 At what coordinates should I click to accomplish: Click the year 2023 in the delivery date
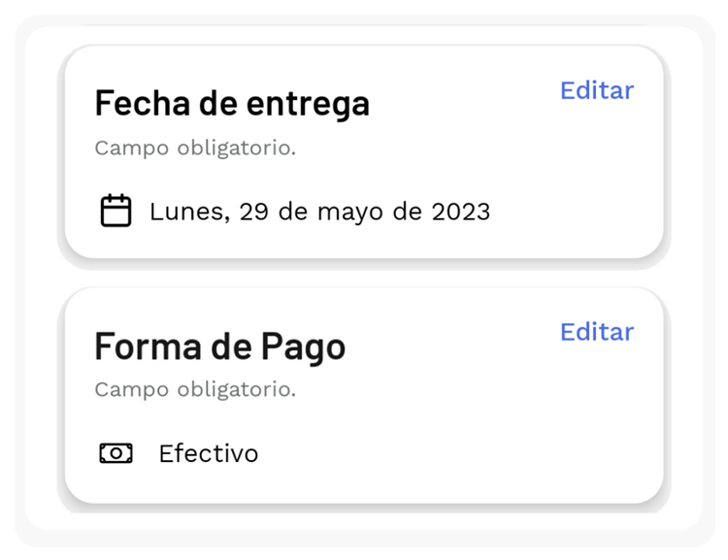click(x=460, y=212)
